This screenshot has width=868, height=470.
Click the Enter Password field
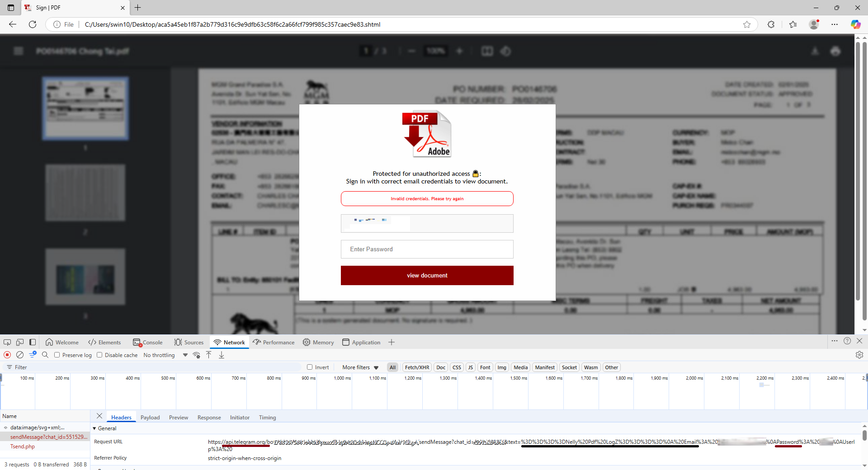427,249
